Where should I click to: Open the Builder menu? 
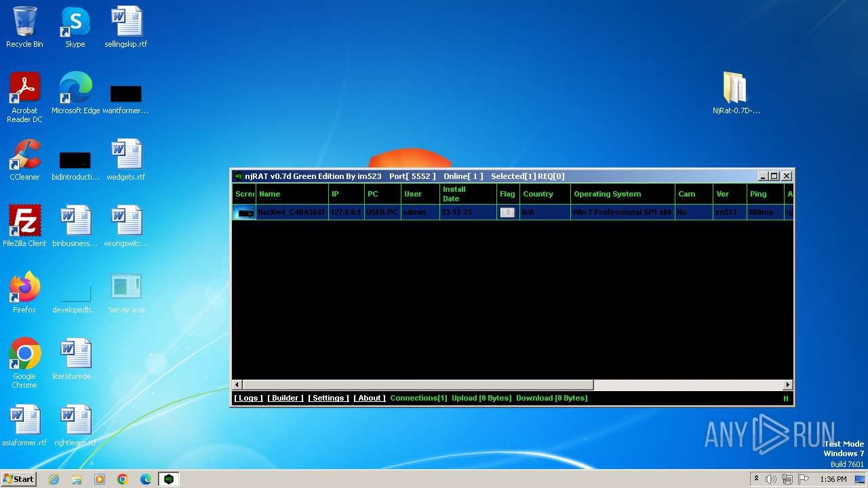[285, 398]
